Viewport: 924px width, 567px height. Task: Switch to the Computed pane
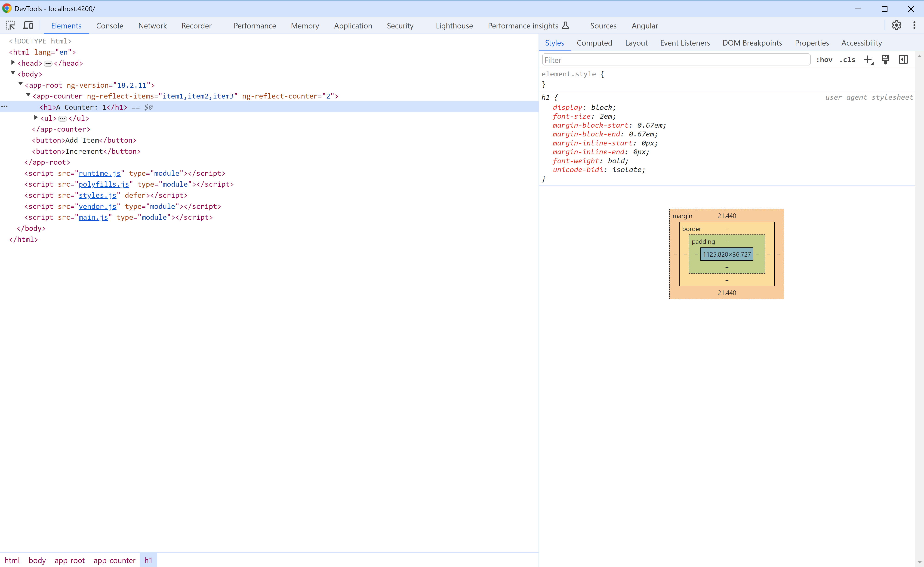point(594,43)
